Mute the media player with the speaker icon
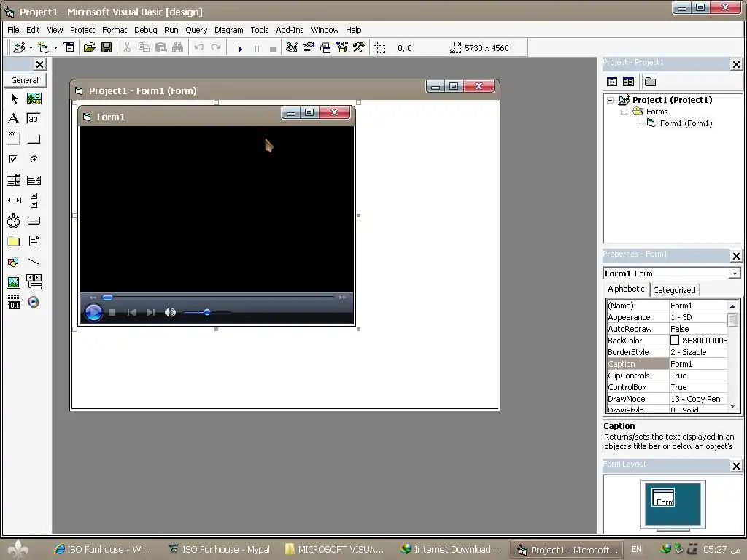747x560 pixels. point(170,312)
